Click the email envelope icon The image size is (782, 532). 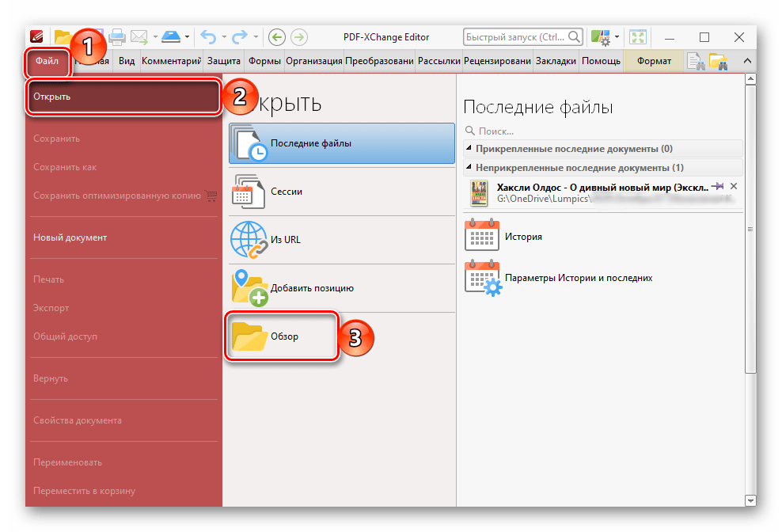coord(139,37)
